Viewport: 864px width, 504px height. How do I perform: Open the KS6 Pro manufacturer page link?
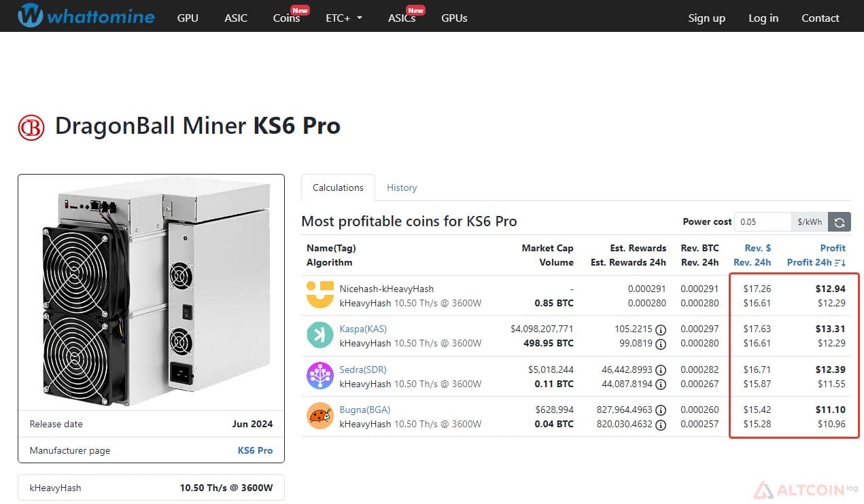(x=255, y=450)
